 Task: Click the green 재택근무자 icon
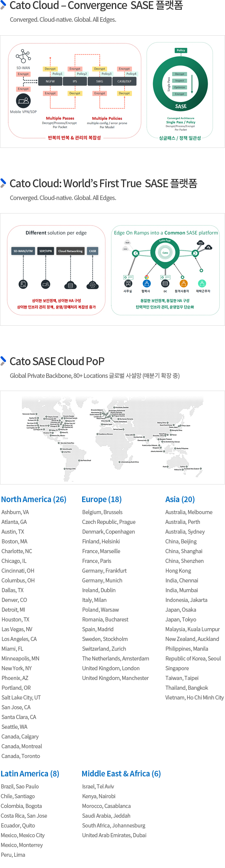pyautogui.click(x=202, y=283)
